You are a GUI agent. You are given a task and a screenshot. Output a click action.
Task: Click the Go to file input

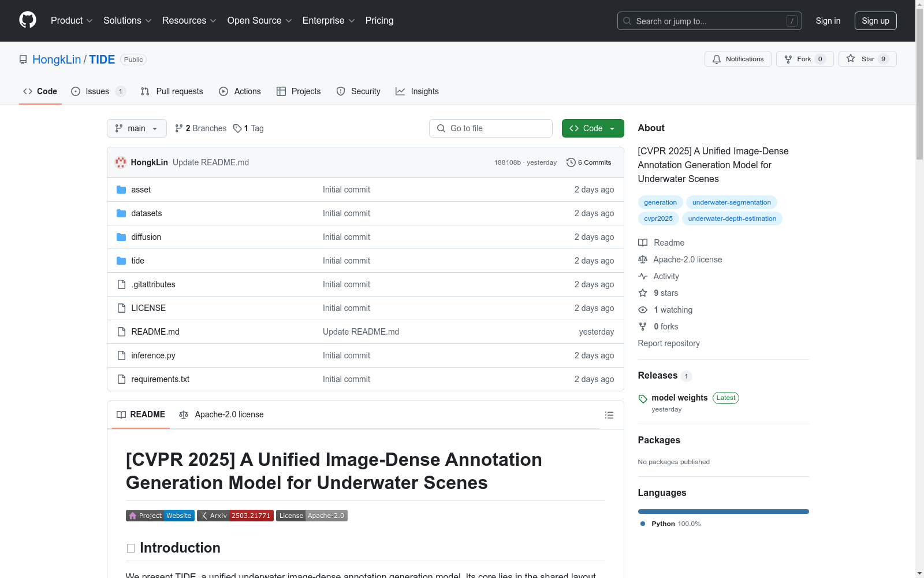pyautogui.click(x=491, y=128)
